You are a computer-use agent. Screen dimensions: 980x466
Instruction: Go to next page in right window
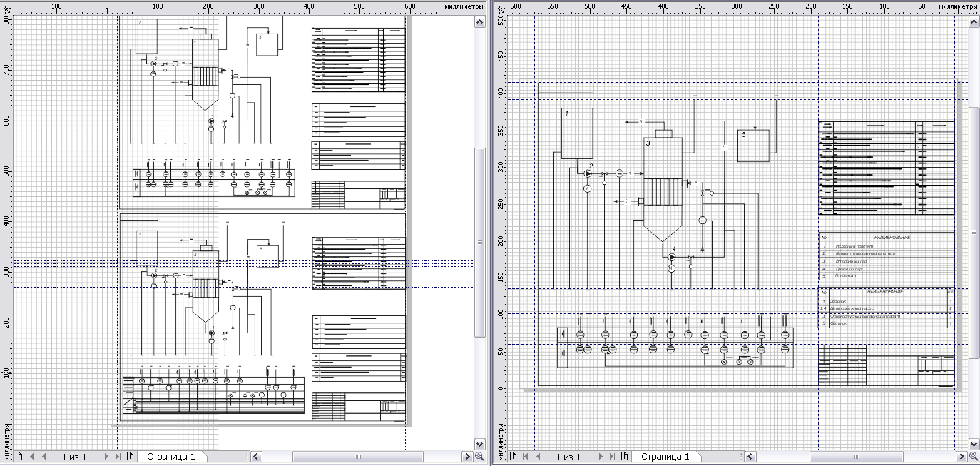601,457
